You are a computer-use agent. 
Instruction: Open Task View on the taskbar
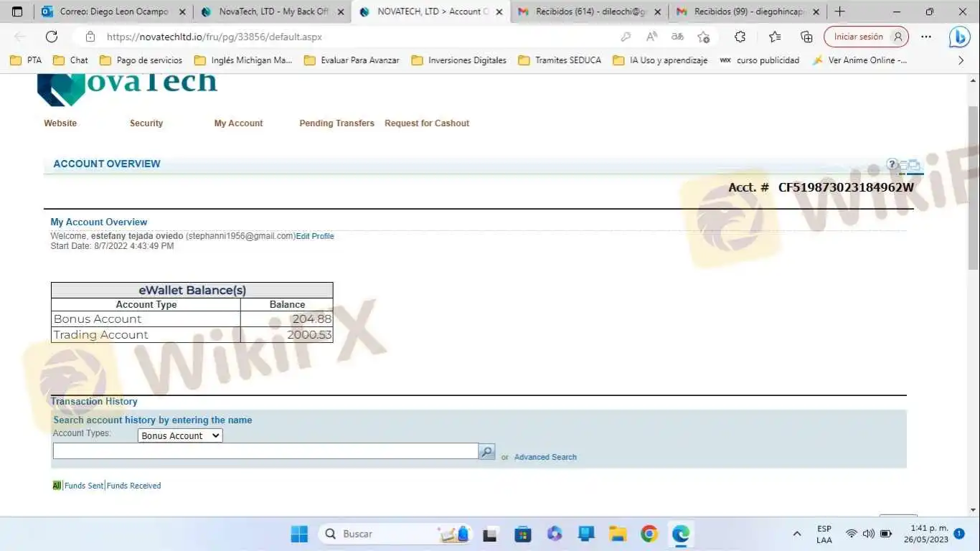[490, 534]
